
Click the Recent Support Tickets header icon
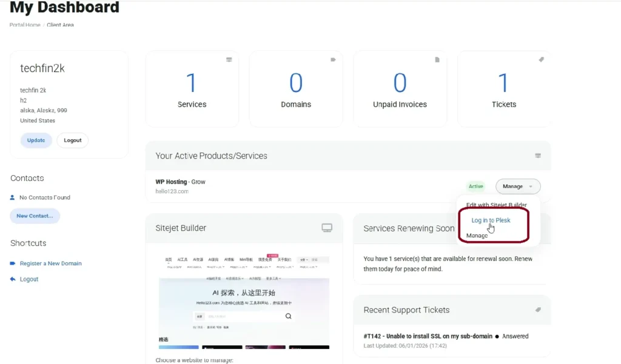tap(538, 310)
